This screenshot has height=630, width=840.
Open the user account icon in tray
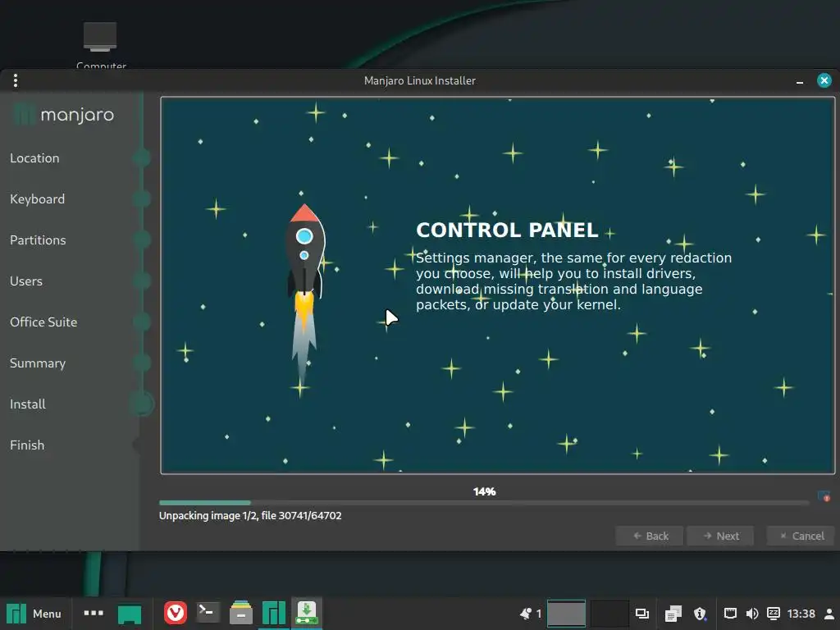point(829,614)
